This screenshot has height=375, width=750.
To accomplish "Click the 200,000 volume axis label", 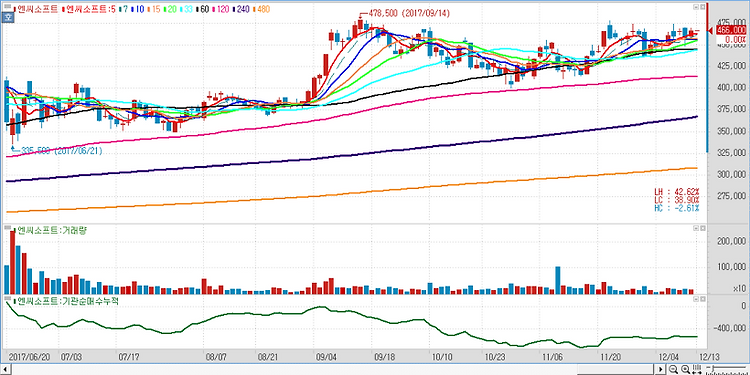I will pyautogui.click(x=731, y=242).
